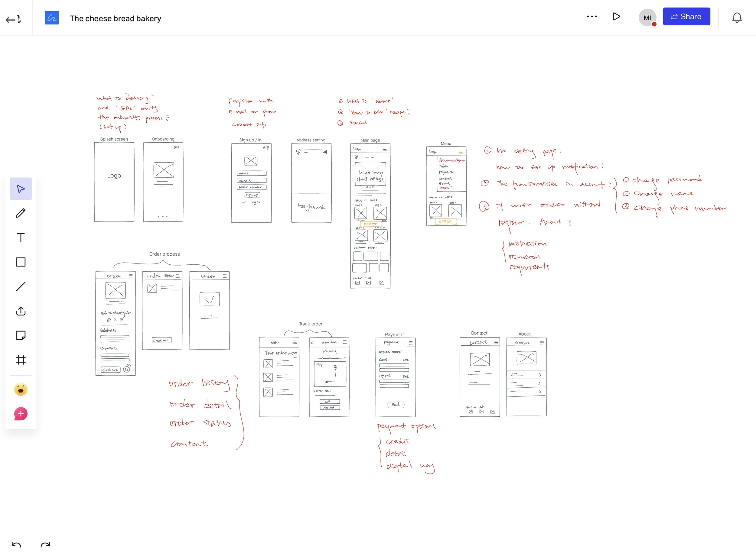Screen dimensions: 756x559
Task: Select the Splash screen wireframe with Logo
Action: [x=114, y=182]
